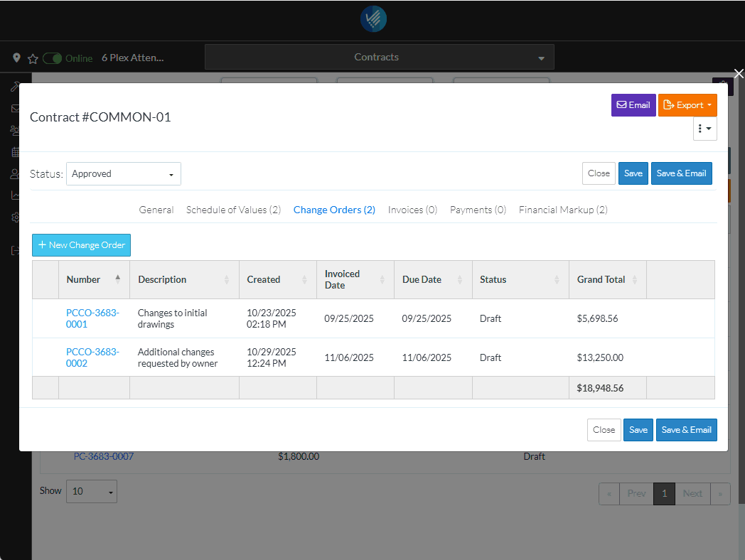Click the location pin icon
Viewport: 745px width, 560px height.
[16, 58]
